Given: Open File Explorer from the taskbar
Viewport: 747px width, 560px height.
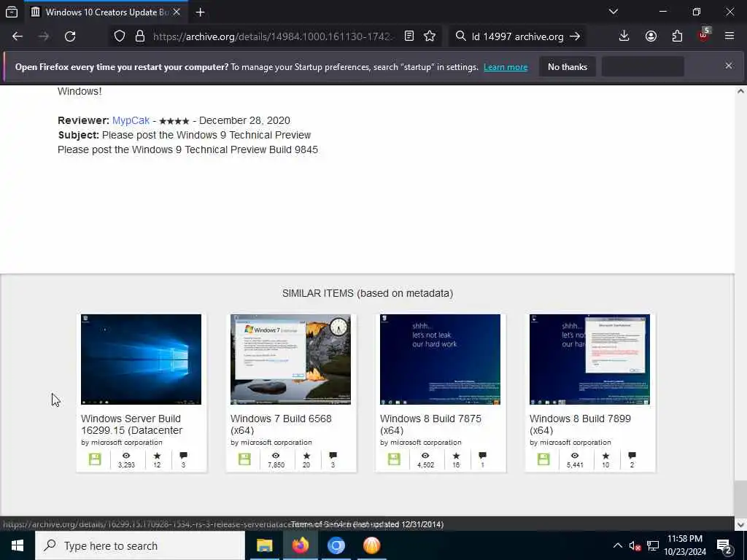Looking at the screenshot, I should [264, 545].
